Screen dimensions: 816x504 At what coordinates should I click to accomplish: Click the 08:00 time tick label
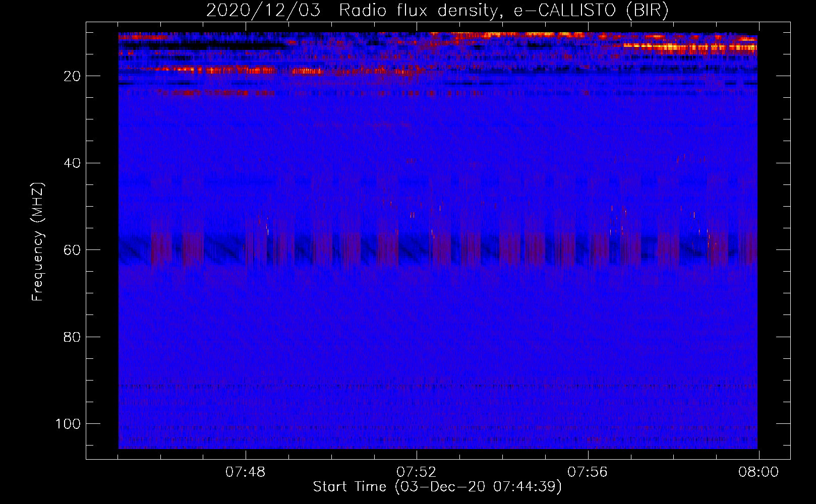coord(759,472)
